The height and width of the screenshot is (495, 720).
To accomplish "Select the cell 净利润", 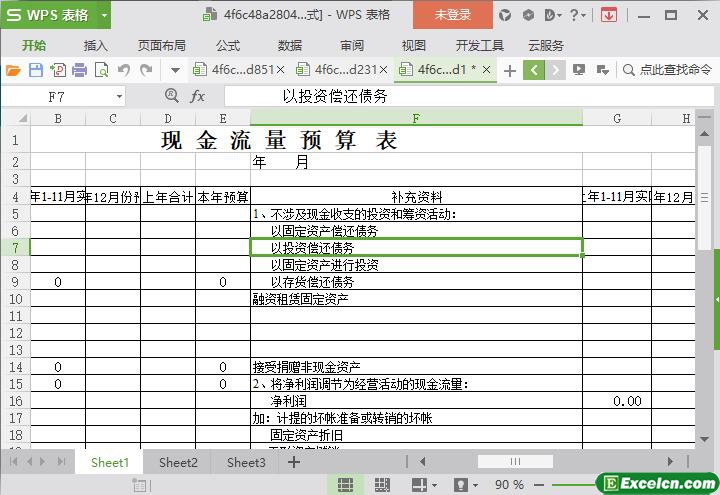I will tap(416, 400).
